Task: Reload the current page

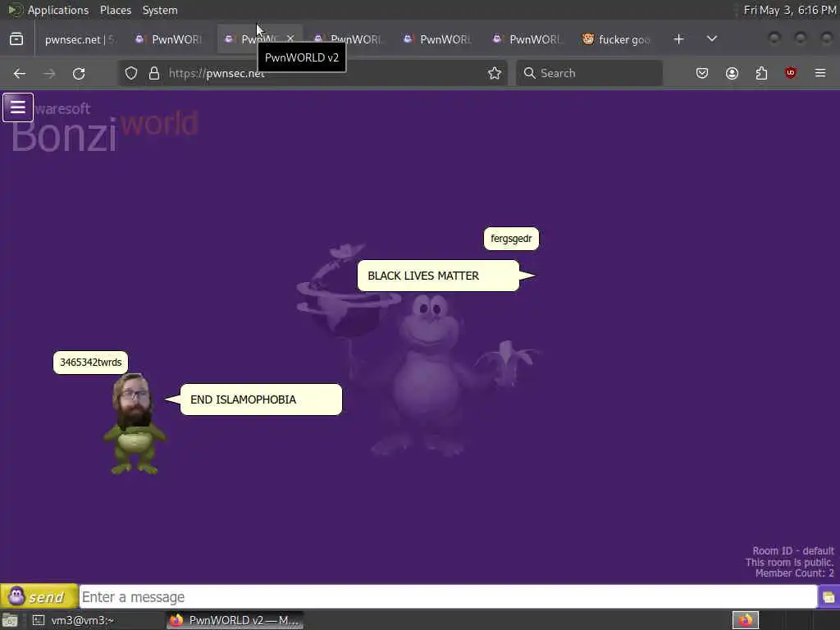Action: coord(79,73)
